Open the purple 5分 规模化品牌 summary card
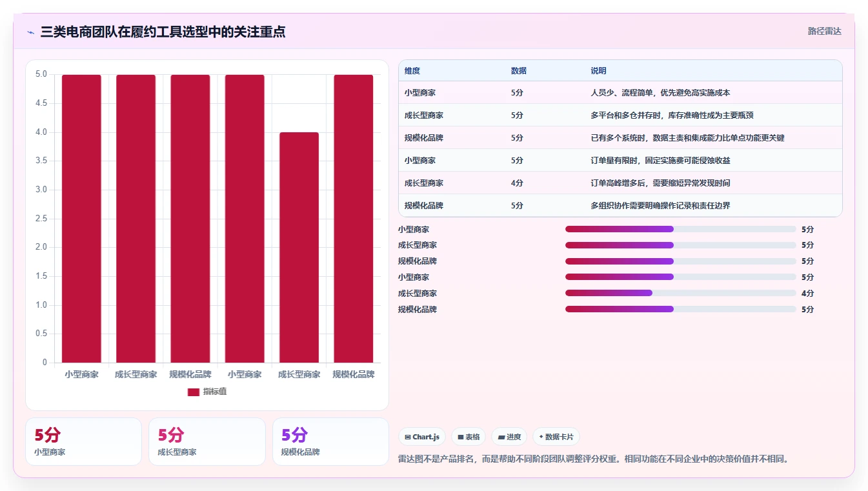868x491 pixels. click(330, 441)
